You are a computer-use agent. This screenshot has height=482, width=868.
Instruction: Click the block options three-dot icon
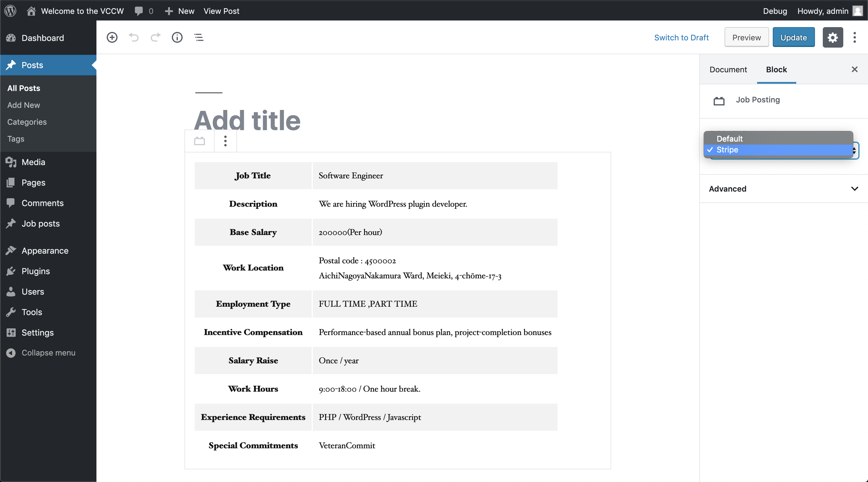pos(225,141)
